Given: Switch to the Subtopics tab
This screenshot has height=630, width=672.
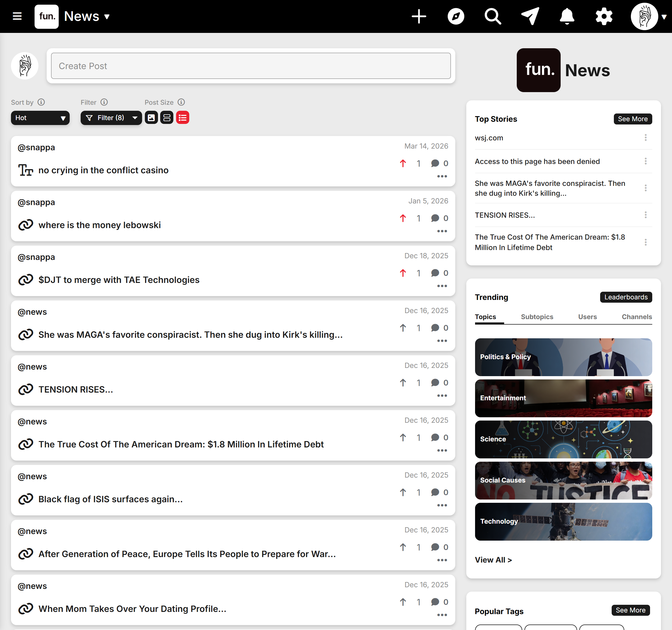Looking at the screenshot, I should (537, 317).
